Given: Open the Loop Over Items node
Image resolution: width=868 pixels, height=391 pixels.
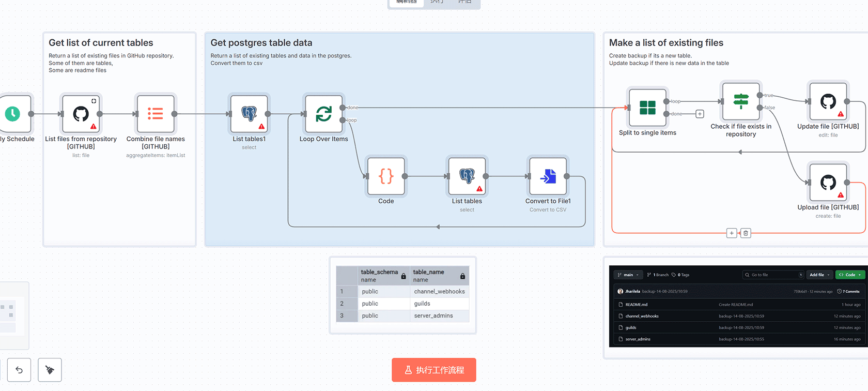Looking at the screenshot, I should coord(324,114).
